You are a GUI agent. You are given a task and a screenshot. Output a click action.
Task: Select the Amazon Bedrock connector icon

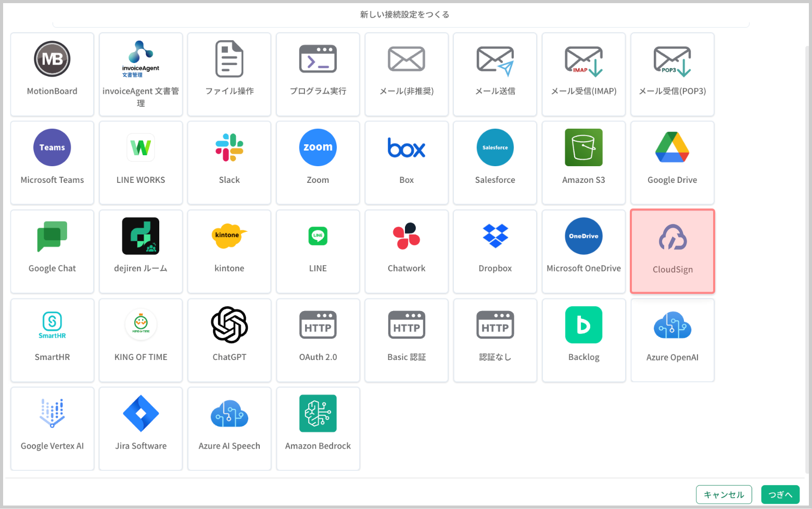click(318, 413)
